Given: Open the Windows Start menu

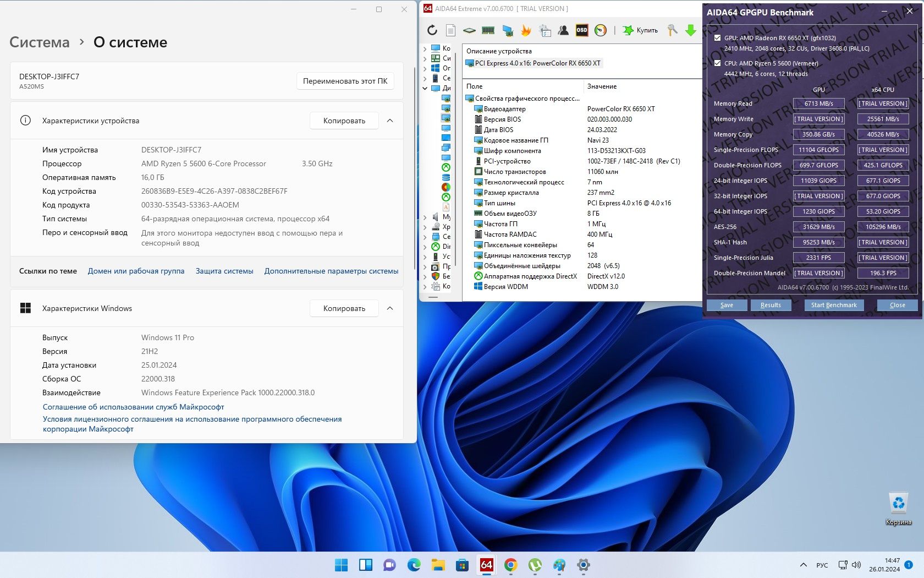Looking at the screenshot, I should pos(341,565).
